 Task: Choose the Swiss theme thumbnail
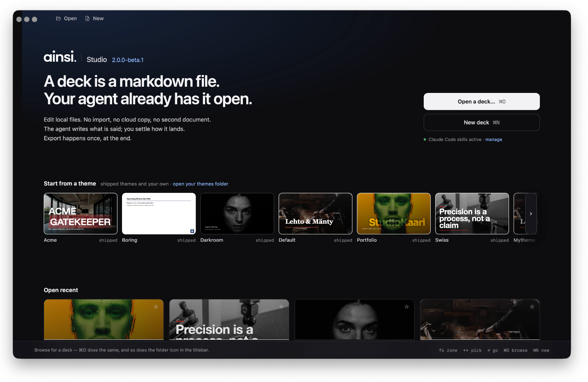(x=472, y=213)
